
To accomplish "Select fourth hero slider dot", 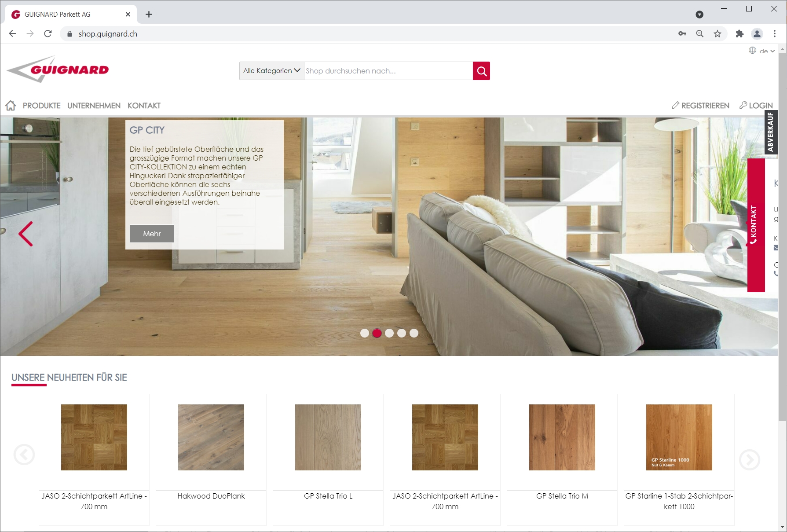I will (x=402, y=333).
